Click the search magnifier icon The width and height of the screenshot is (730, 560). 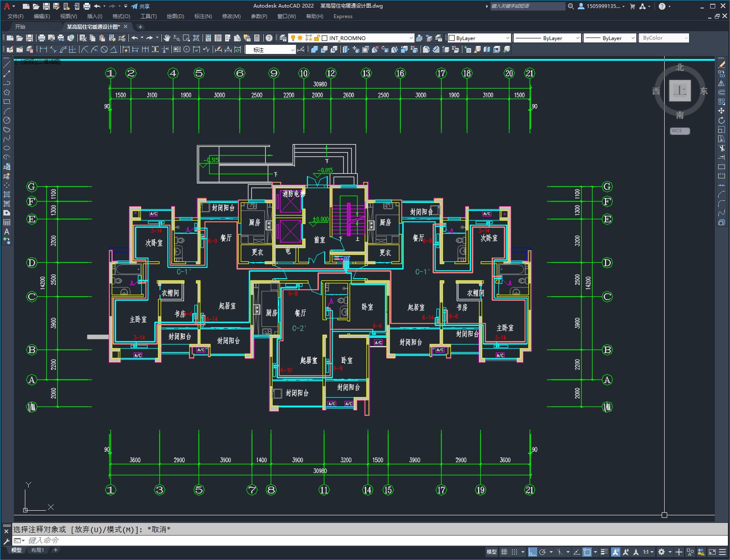click(x=571, y=6)
